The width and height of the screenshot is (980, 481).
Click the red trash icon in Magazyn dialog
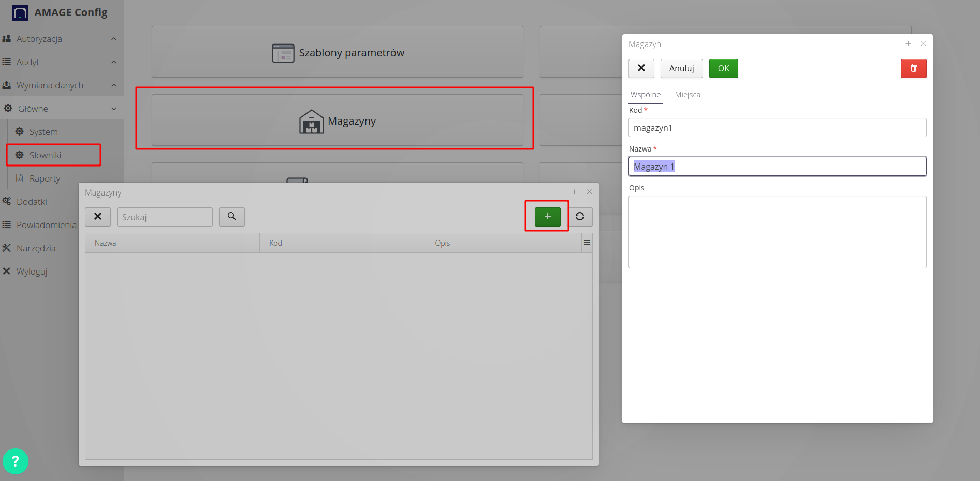point(913,68)
